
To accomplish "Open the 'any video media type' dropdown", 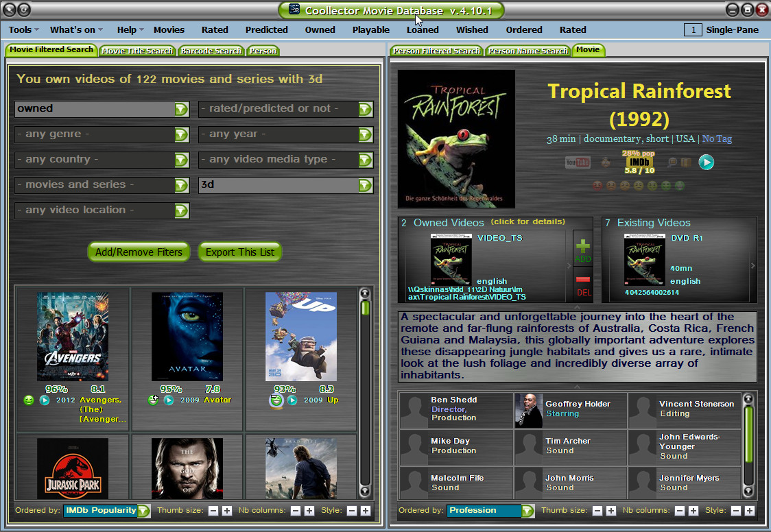I will [285, 160].
